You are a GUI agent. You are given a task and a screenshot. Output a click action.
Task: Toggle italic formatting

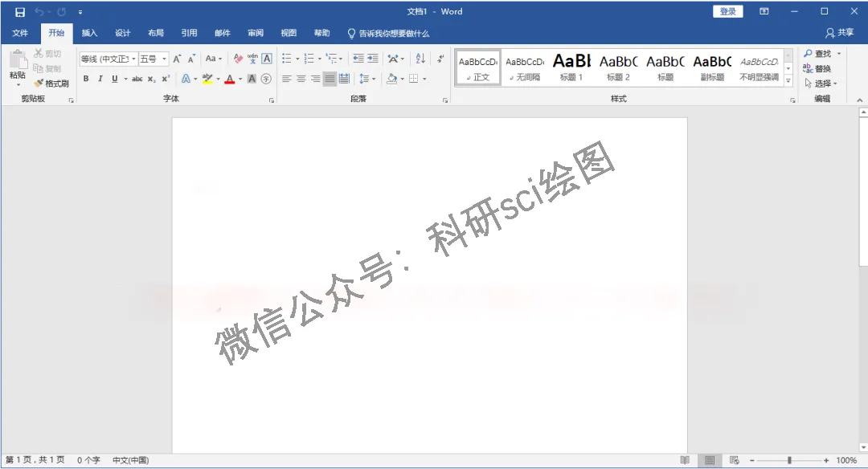click(100, 79)
